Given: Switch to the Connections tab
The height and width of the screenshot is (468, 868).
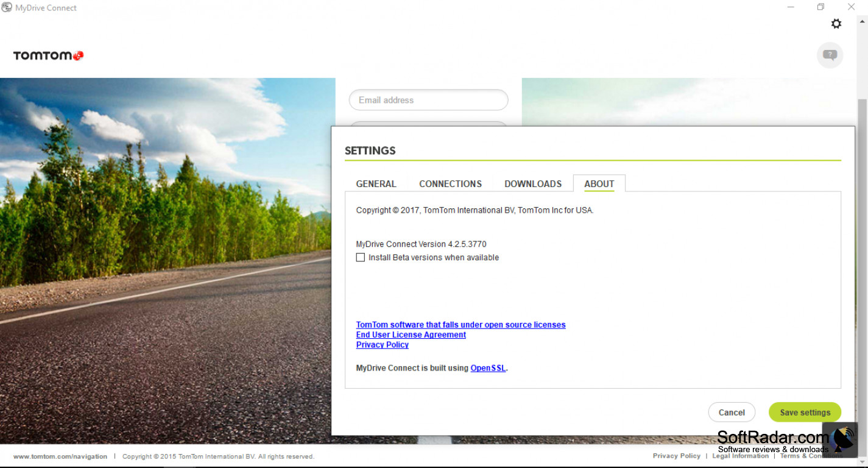Looking at the screenshot, I should (450, 183).
